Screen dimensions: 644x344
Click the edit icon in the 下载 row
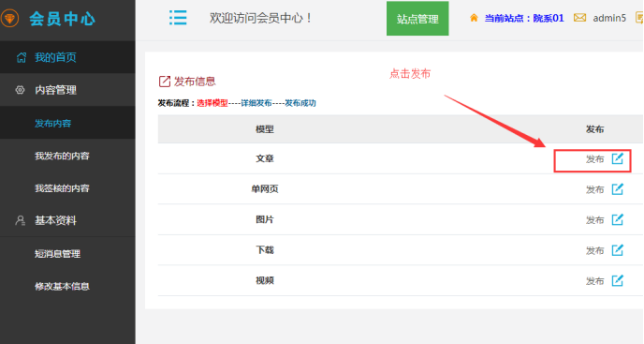[x=617, y=249]
